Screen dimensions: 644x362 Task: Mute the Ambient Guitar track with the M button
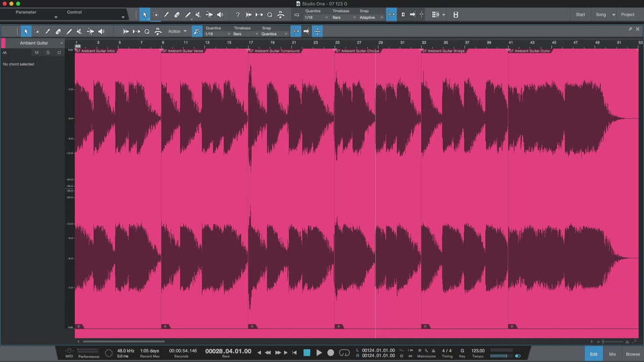pyautogui.click(x=36, y=53)
